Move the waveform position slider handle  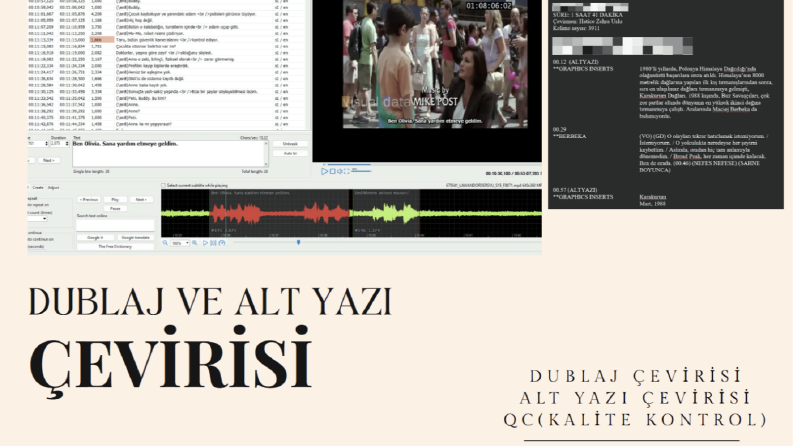coord(298,243)
